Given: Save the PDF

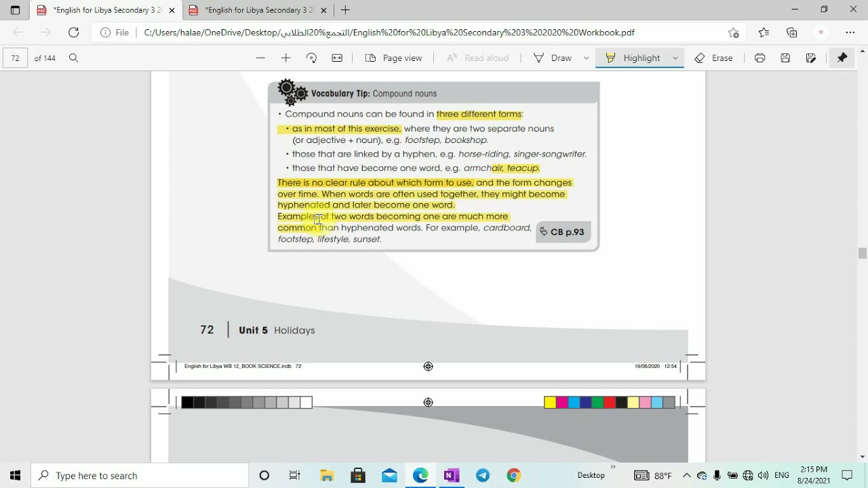Looking at the screenshot, I should click(x=785, y=58).
